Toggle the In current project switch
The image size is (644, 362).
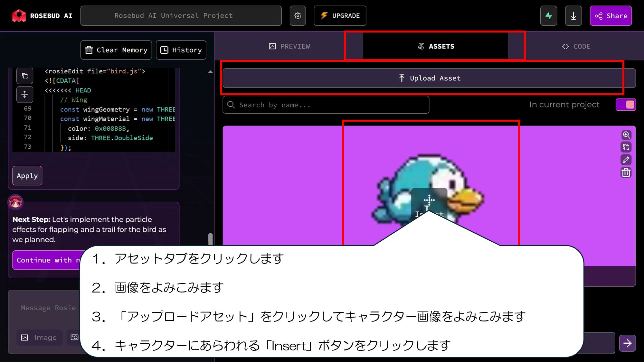click(x=626, y=105)
